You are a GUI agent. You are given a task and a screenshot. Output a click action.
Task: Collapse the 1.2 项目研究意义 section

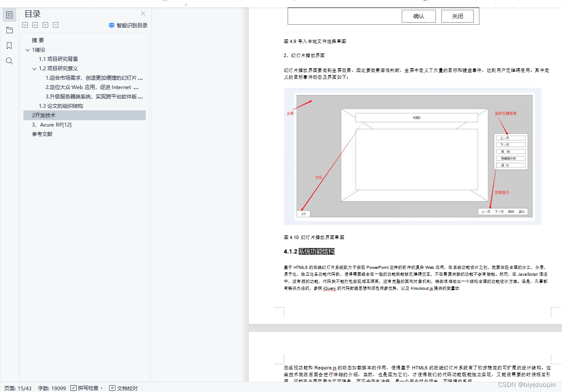(35, 68)
